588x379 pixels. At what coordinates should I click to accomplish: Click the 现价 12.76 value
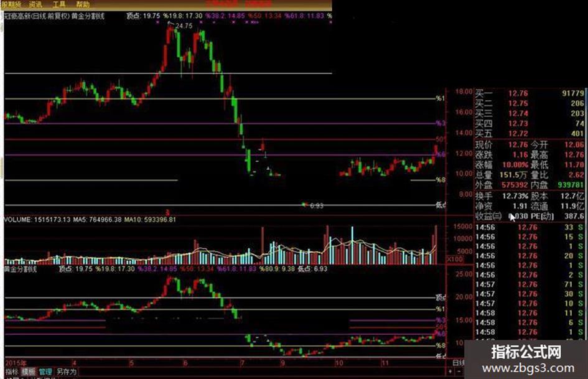tap(518, 145)
